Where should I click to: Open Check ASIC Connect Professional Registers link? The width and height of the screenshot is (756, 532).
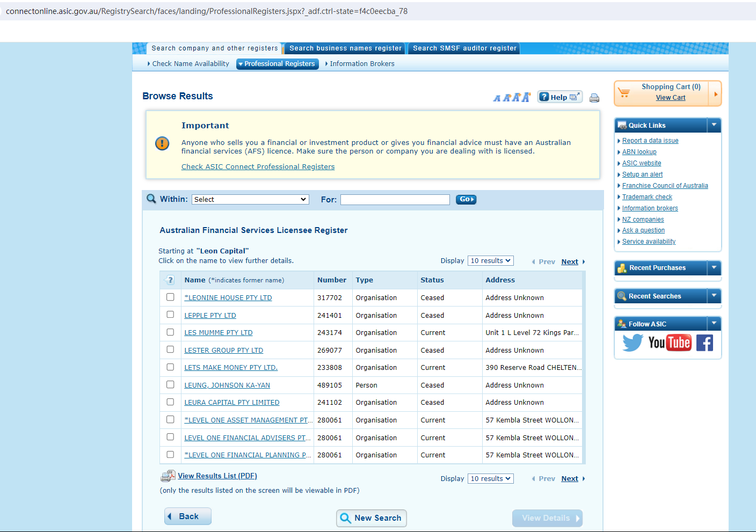[258, 167]
